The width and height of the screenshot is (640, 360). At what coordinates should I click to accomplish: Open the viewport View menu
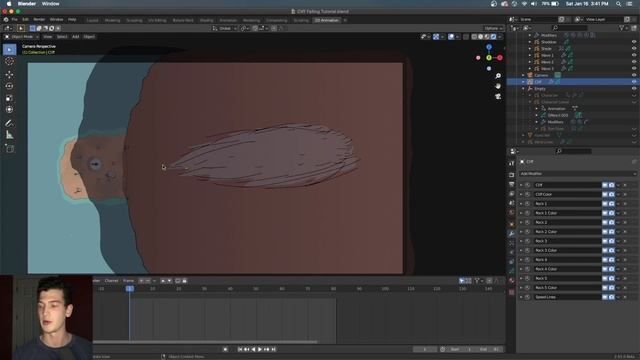[x=48, y=37]
